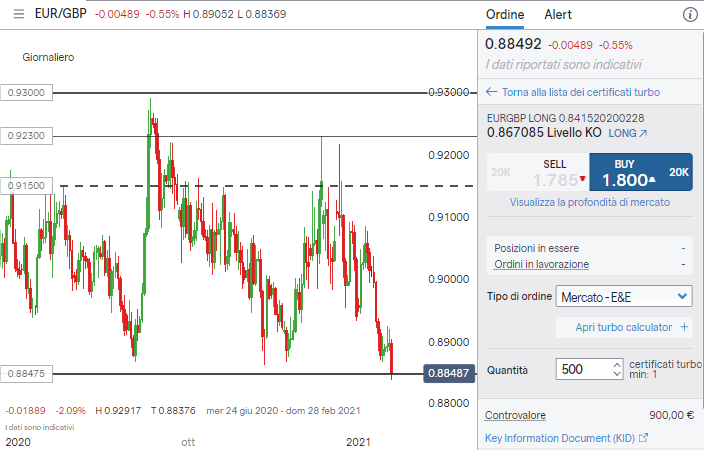Open the hamburger menu beside EUR/GBP
The image size is (704, 450).
point(18,15)
